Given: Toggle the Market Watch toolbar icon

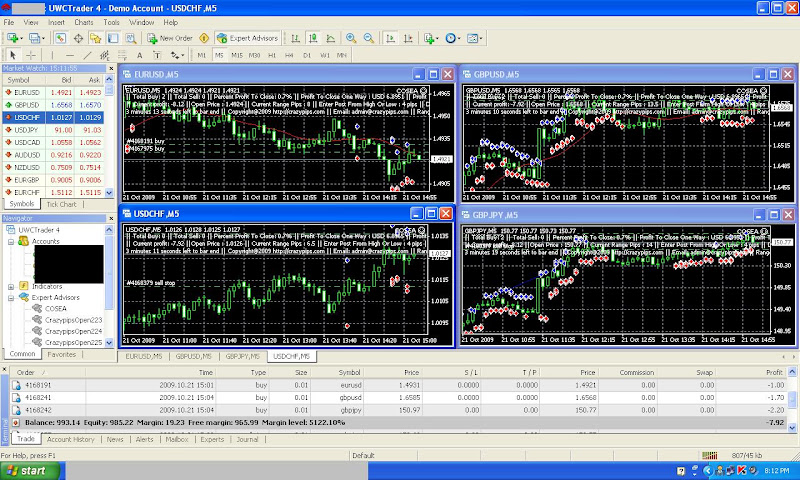Looking at the screenshot, I should (x=60, y=38).
